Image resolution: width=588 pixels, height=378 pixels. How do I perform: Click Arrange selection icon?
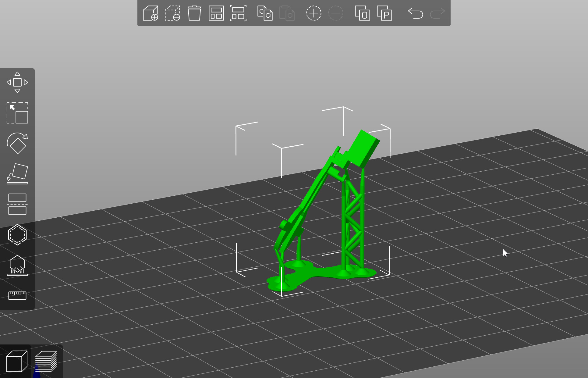coord(238,13)
